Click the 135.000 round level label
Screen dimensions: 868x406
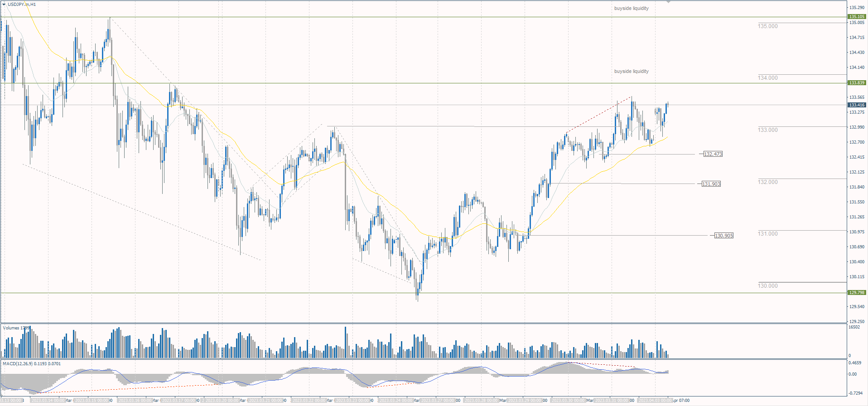[768, 26]
